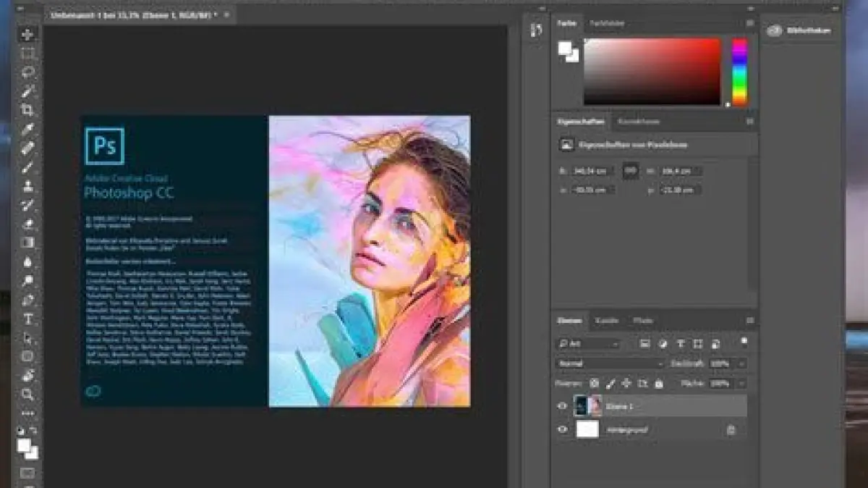This screenshot has width=868, height=488.
Task: Open the History panel icon
Action: click(536, 30)
